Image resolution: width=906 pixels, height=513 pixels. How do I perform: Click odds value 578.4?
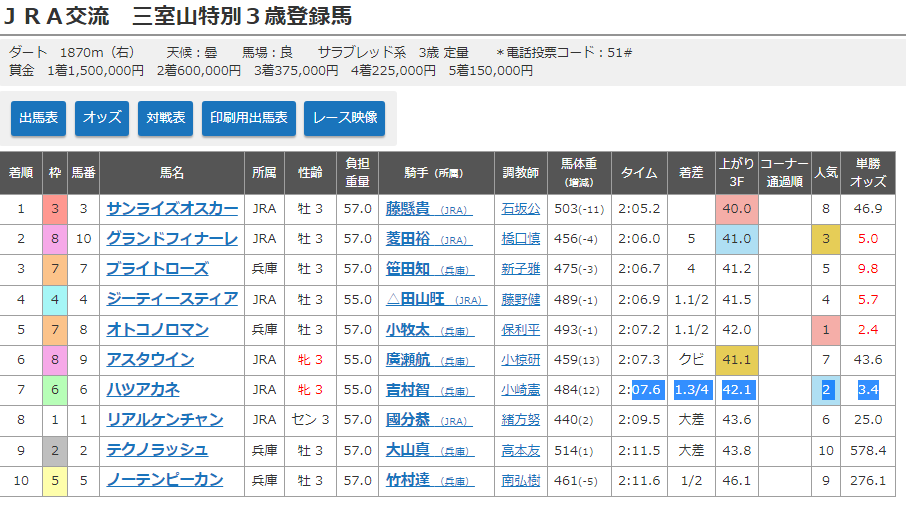(868, 450)
